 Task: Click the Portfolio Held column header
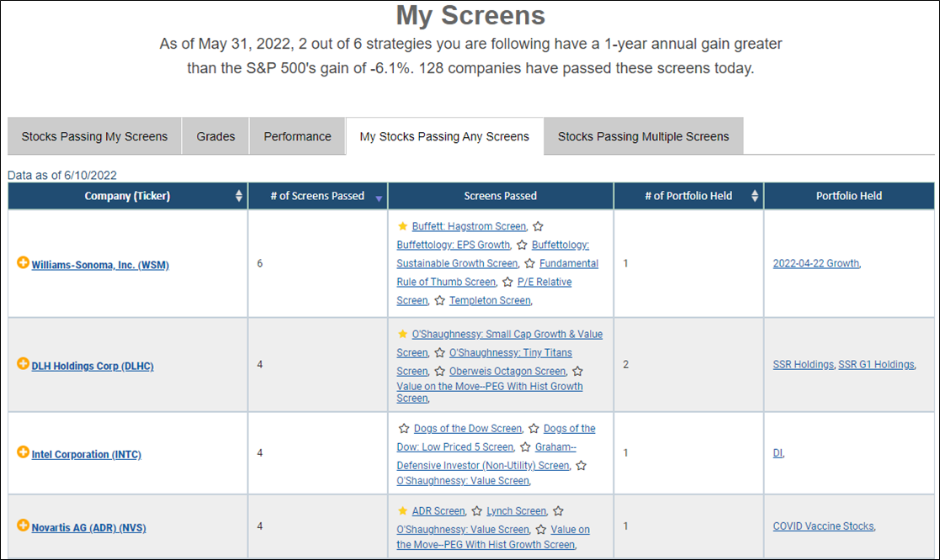coord(849,196)
